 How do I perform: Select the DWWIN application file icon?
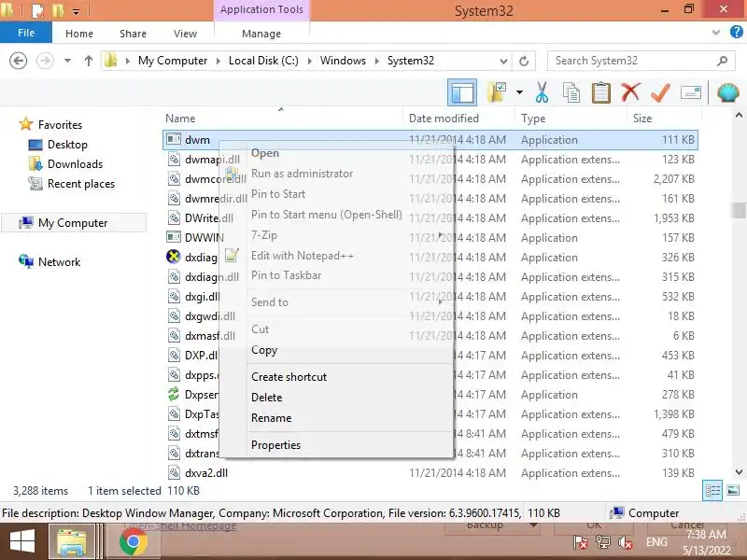pyautogui.click(x=174, y=237)
